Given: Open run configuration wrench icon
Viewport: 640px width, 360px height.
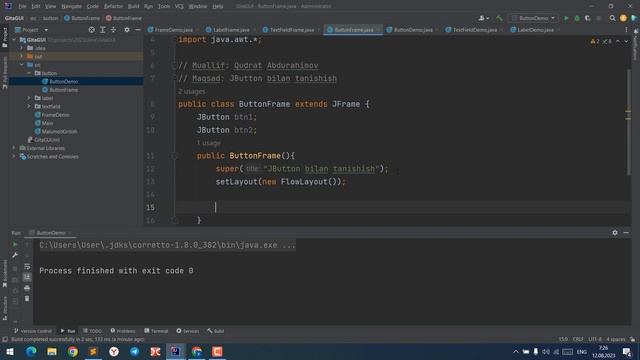Looking at the screenshot, I should [15, 255].
